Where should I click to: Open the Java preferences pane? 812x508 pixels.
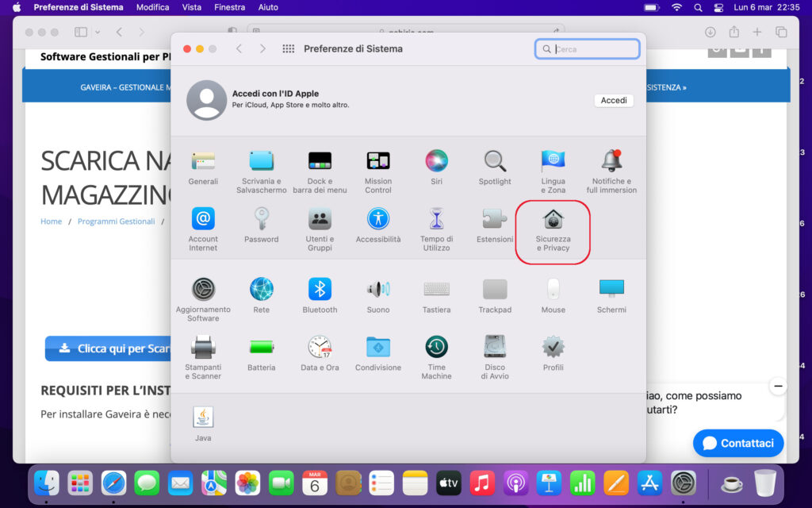pos(203,424)
